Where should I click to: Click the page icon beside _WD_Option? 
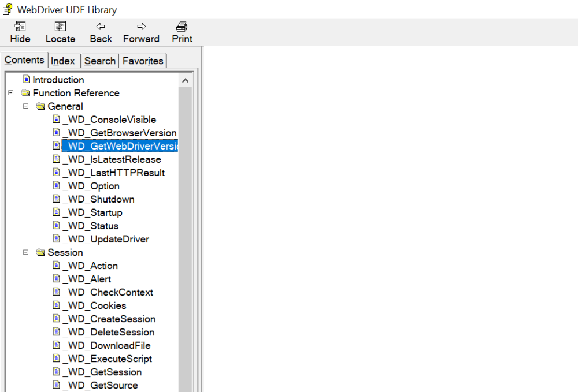point(57,185)
